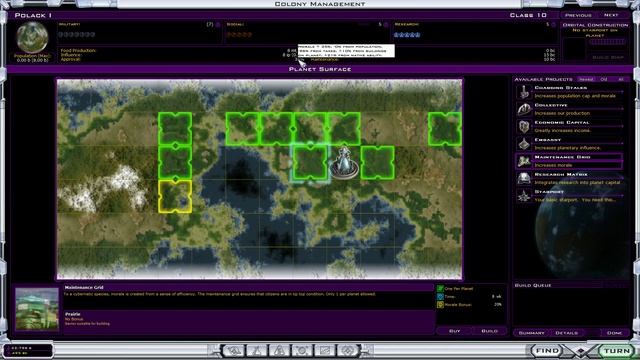Click the Buy button
640x360 pixels.
click(x=454, y=331)
